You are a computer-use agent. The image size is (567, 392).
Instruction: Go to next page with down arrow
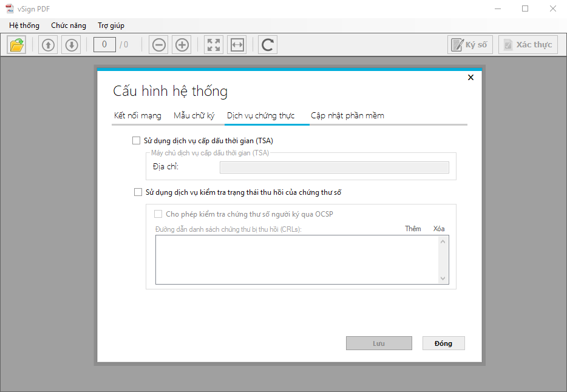(x=72, y=45)
